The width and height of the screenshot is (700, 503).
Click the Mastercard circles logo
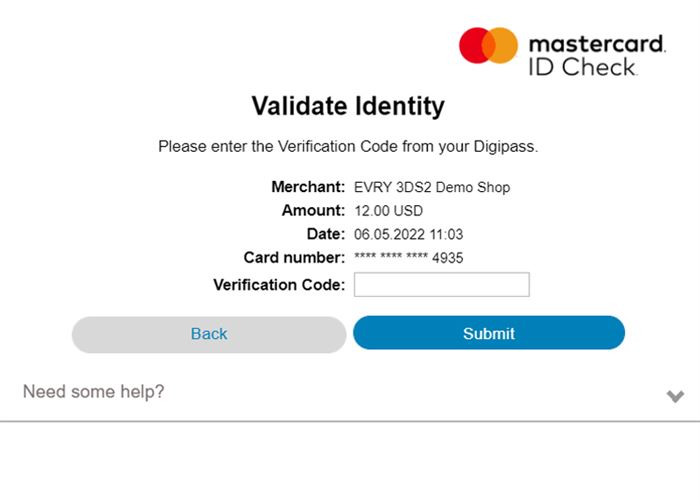pos(488,45)
